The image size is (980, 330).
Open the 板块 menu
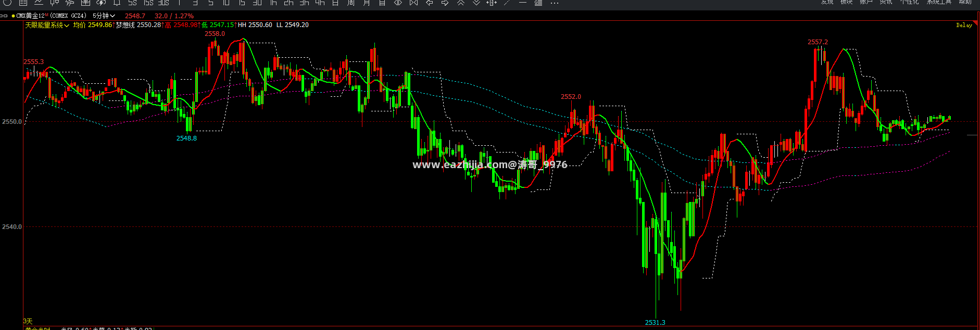(x=847, y=2)
